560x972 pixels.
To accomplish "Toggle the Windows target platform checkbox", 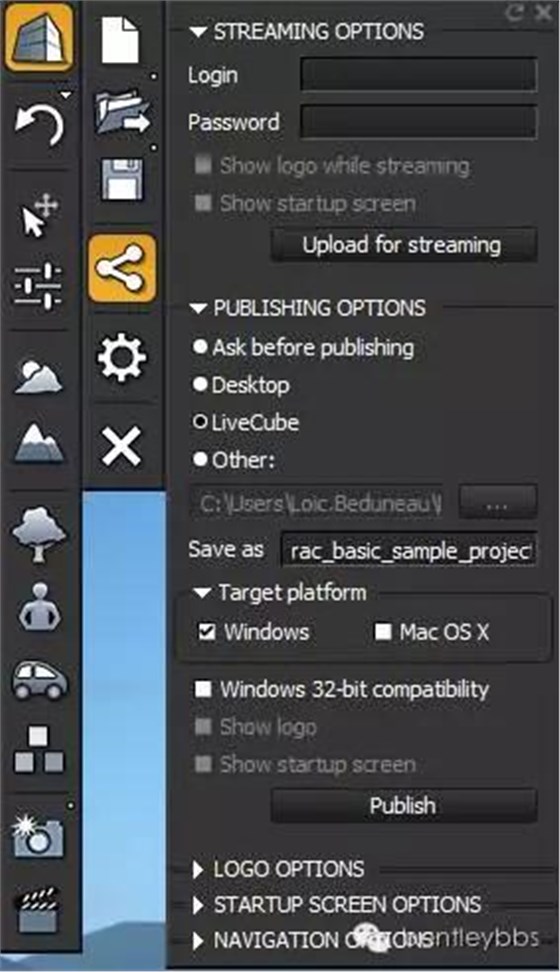I will [x=207, y=632].
